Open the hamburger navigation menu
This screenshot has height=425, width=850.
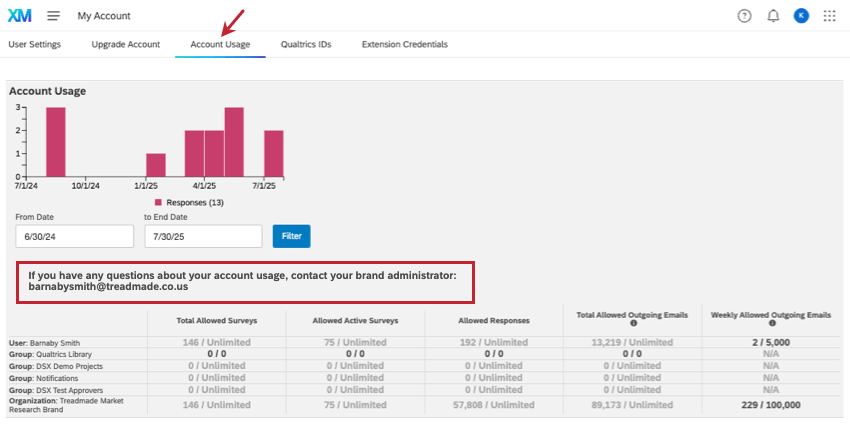coord(54,16)
